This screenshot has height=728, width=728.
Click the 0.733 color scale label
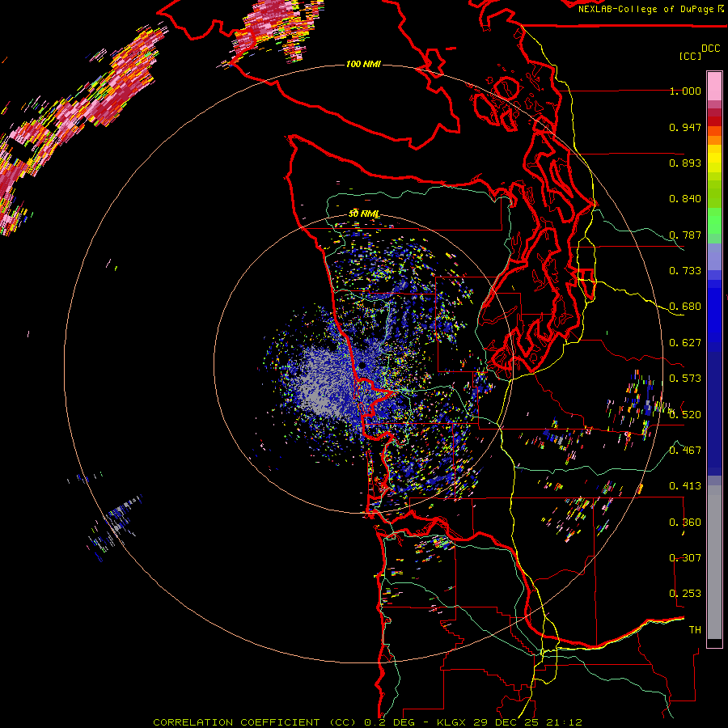(x=685, y=271)
